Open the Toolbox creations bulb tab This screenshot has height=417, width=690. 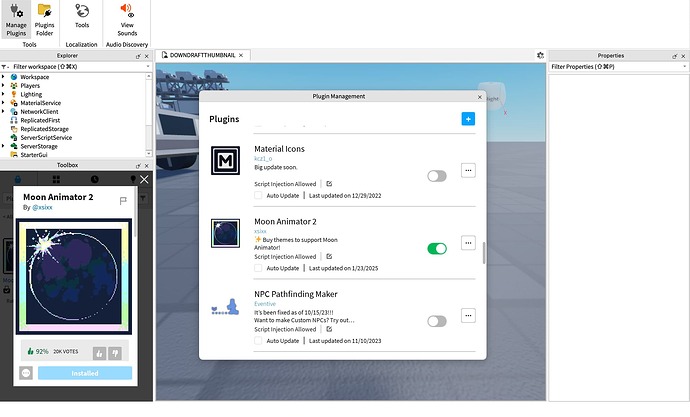[x=133, y=179]
